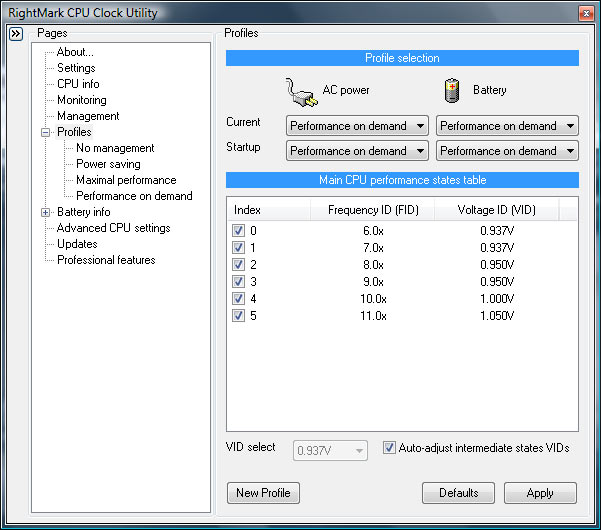Viewport: 601px width, 530px height.
Task: Collapse the Profiles tree node
Action: click(x=46, y=133)
